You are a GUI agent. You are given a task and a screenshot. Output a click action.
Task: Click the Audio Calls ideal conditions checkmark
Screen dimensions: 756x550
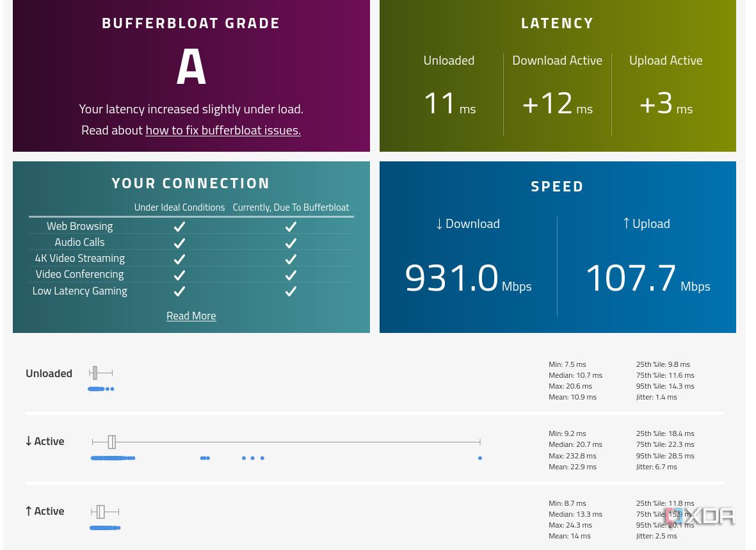pos(179,243)
